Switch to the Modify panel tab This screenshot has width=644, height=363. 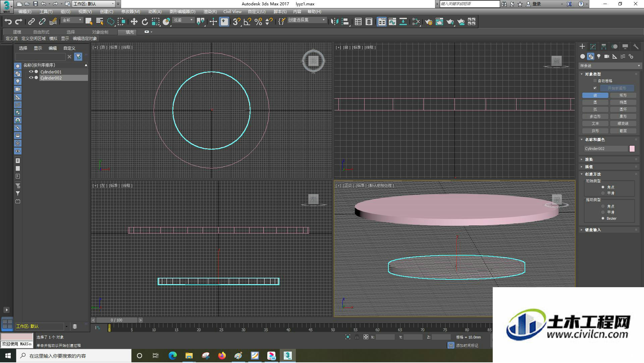click(593, 47)
